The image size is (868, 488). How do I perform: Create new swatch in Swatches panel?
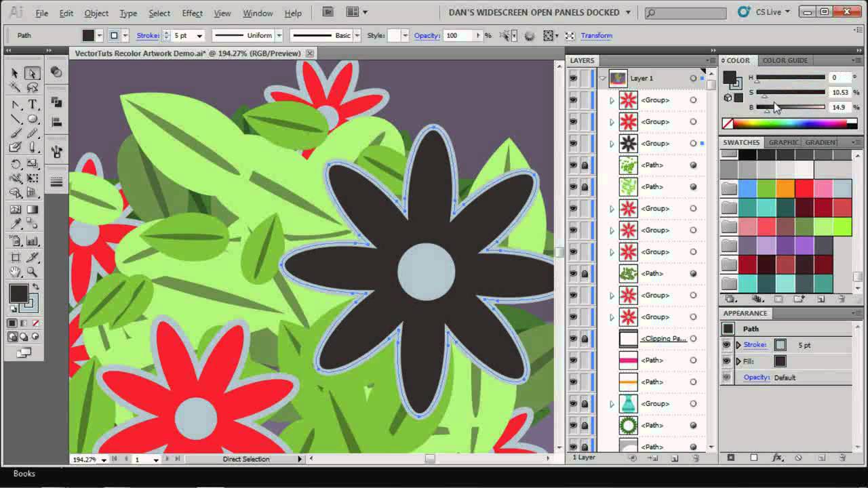tap(821, 299)
